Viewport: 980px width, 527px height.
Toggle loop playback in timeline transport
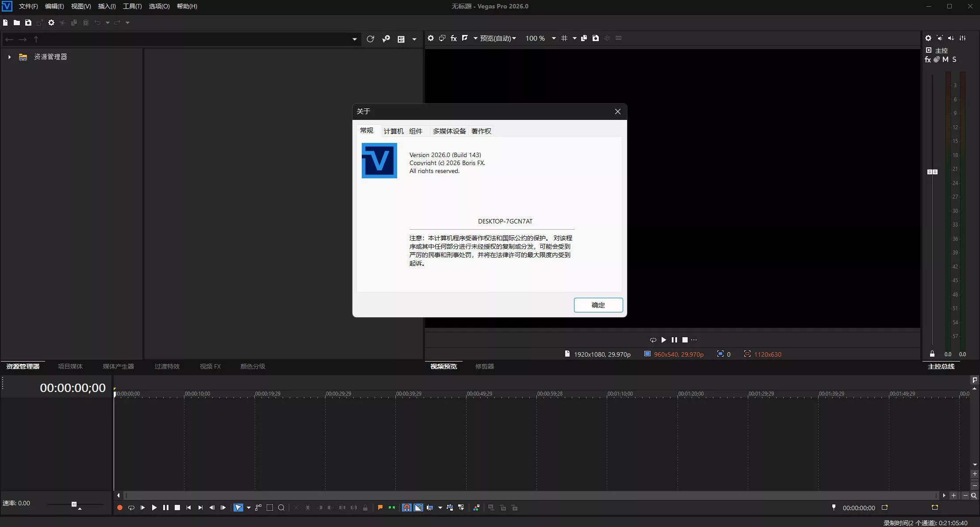[x=131, y=508]
